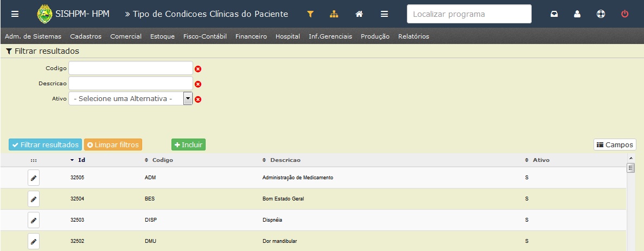The height and width of the screenshot is (251, 644).
Task: Go to the home icon
Action: click(x=359, y=14)
